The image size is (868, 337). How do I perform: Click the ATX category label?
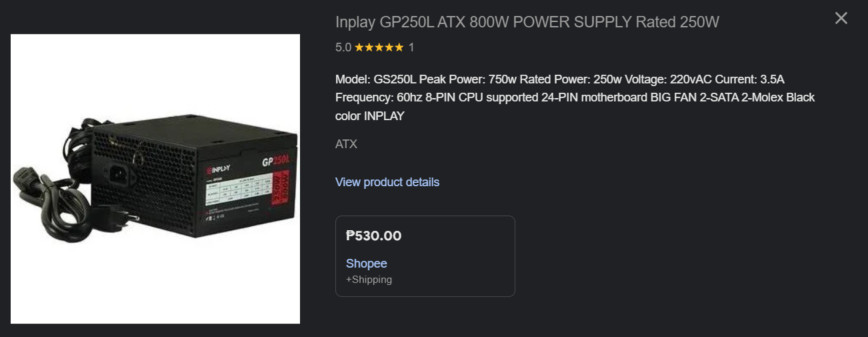click(346, 143)
